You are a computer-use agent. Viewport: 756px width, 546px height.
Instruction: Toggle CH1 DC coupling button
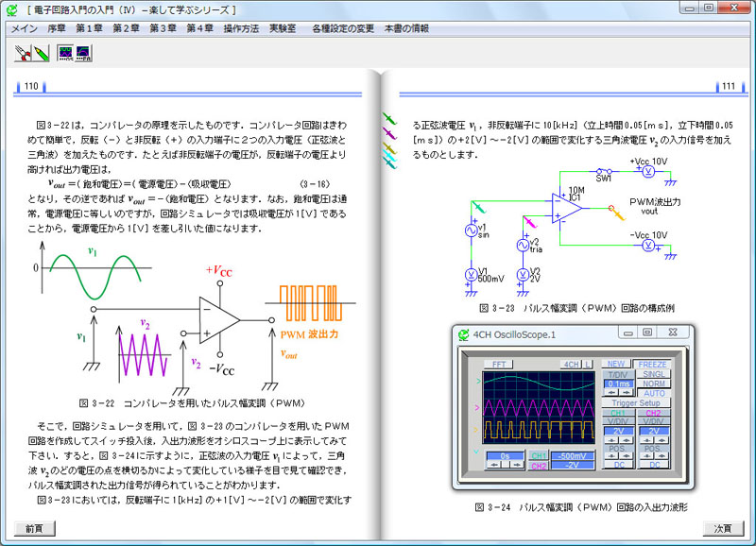tap(619, 465)
